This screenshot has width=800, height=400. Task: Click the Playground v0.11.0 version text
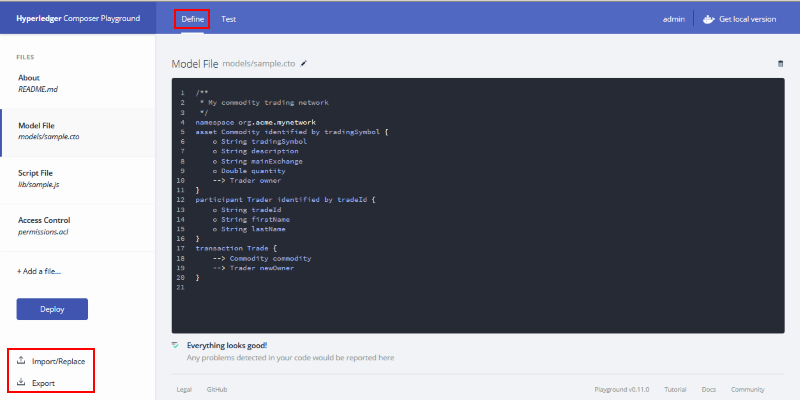pyautogui.click(x=622, y=389)
